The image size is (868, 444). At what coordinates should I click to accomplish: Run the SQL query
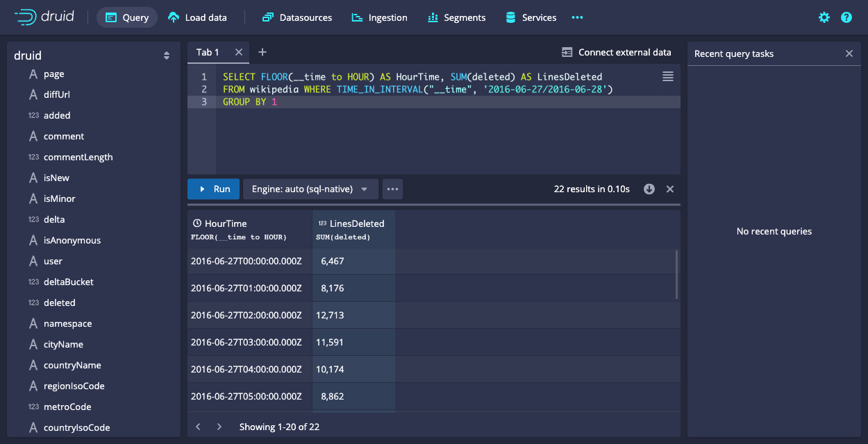(214, 189)
